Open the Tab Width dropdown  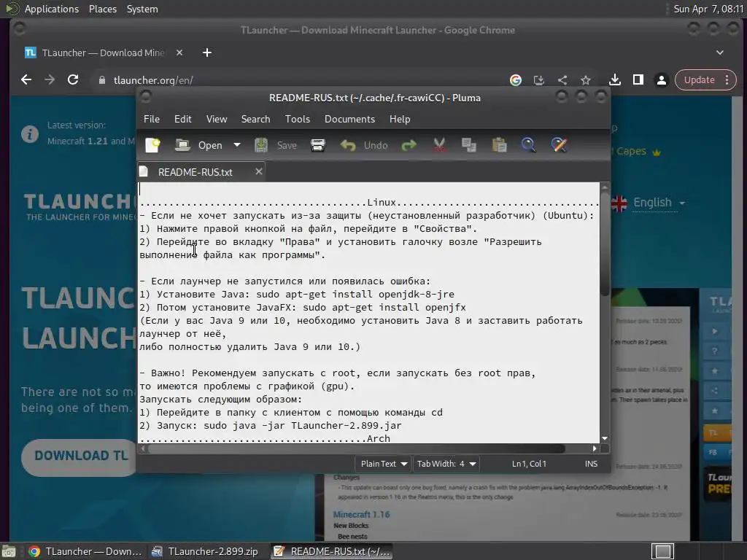[x=446, y=464]
